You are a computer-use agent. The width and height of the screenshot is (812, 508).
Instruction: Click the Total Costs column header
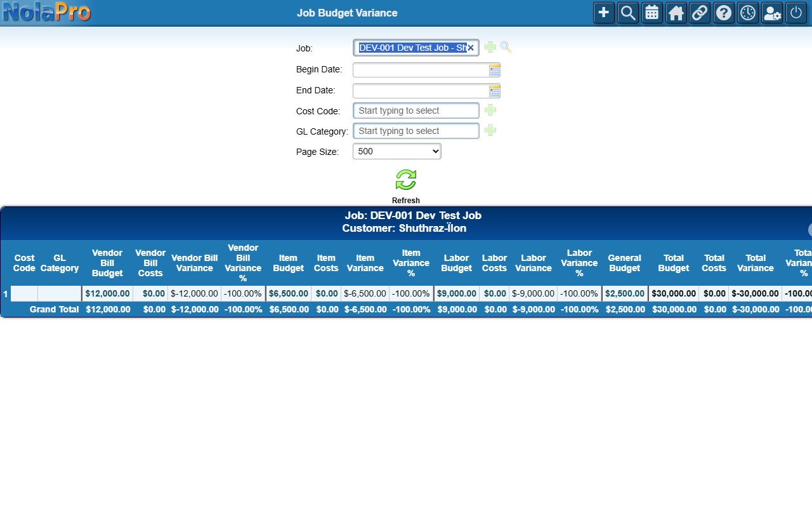pos(714,263)
